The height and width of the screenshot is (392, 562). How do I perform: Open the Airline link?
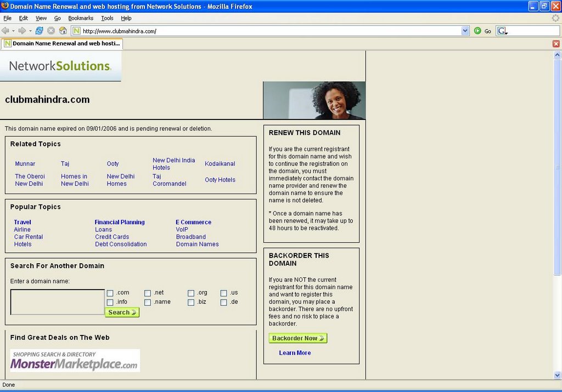tap(22, 230)
